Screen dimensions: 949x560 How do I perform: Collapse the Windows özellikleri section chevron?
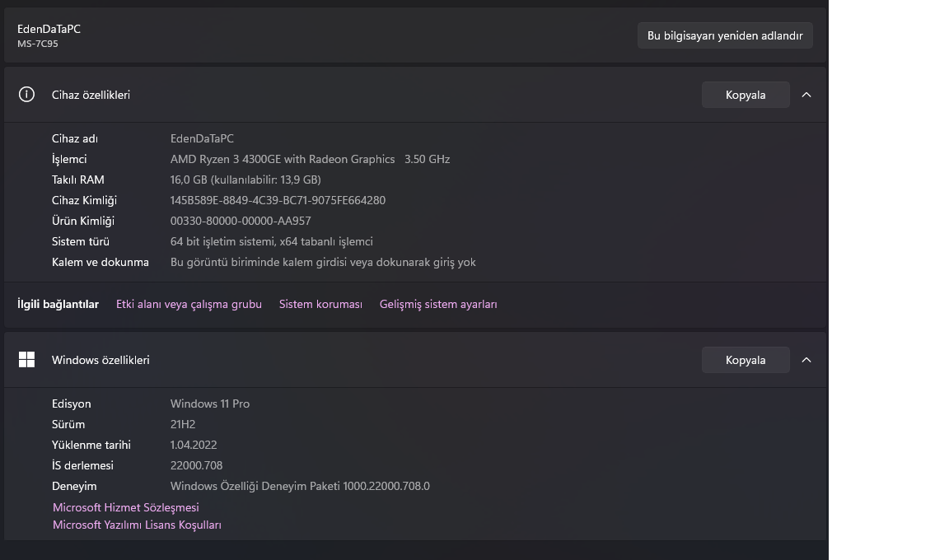point(806,360)
